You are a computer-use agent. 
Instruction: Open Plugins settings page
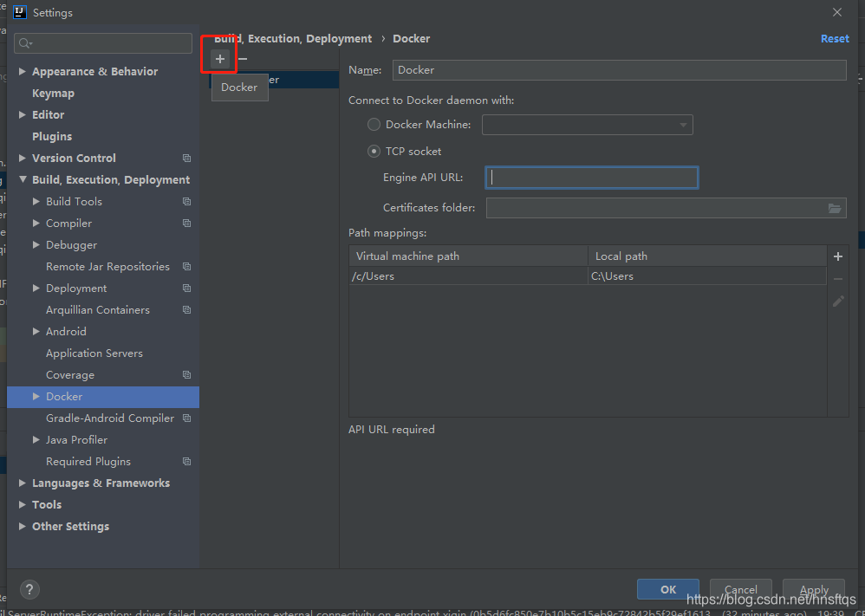[x=52, y=136]
